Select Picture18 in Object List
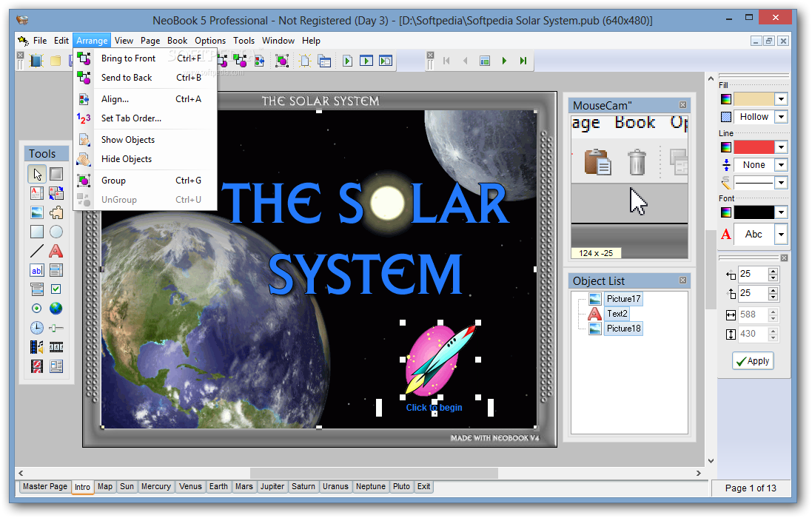The height and width of the screenshot is (518, 812). (623, 329)
